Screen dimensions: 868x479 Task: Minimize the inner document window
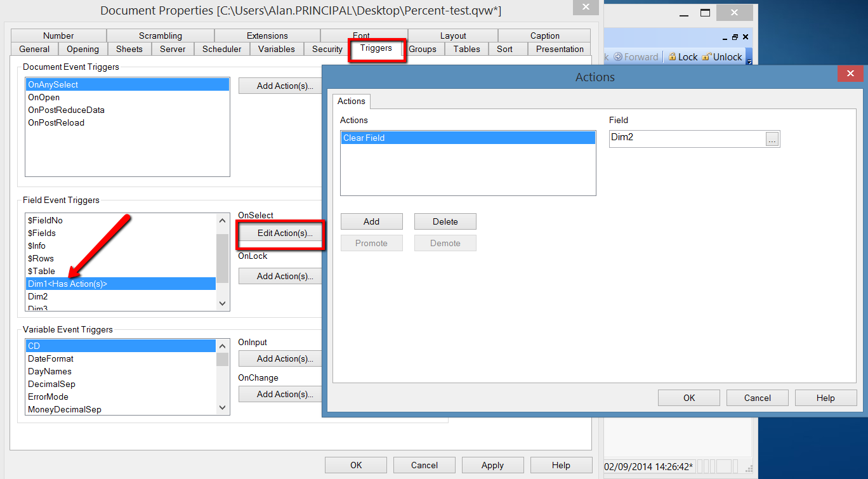pyautogui.click(x=726, y=37)
